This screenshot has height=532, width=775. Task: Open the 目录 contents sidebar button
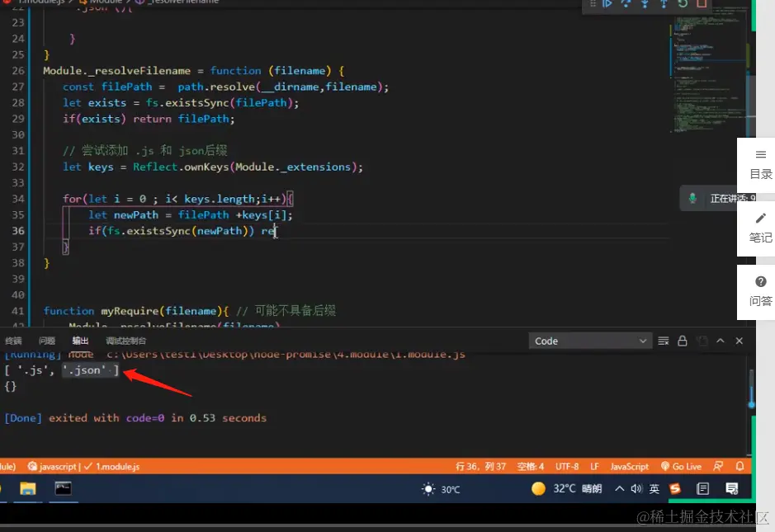[760, 165]
